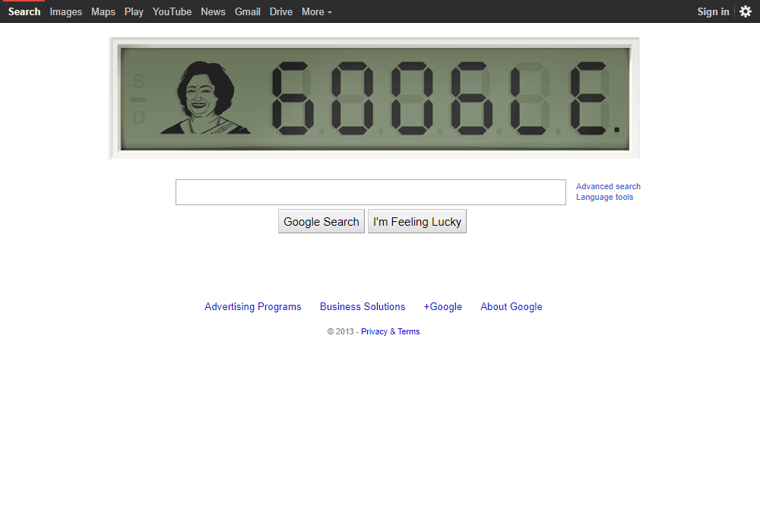Open the Privacy & Terms link

click(x=390, y=331)
